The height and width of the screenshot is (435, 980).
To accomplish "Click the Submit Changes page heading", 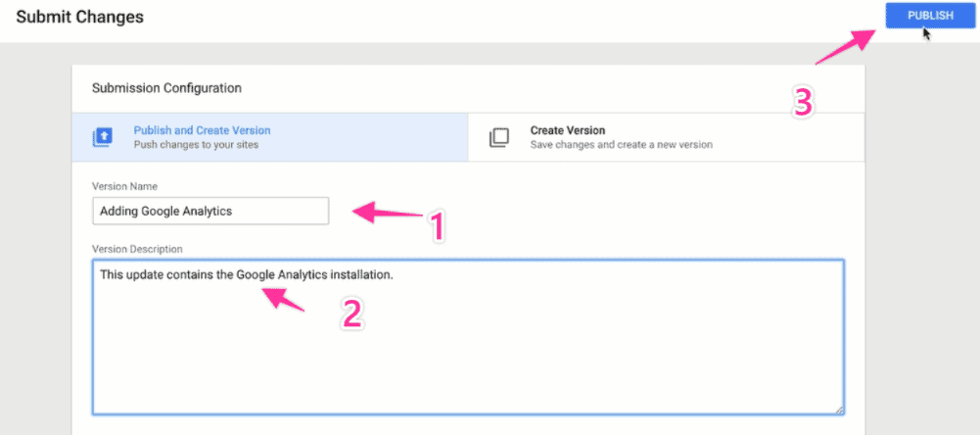I will coord(80,17).
